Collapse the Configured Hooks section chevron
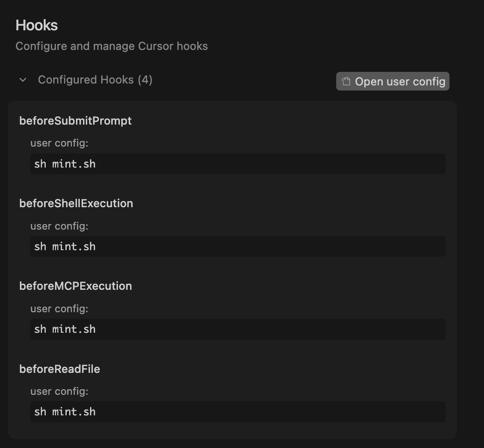 click(22, 80)
